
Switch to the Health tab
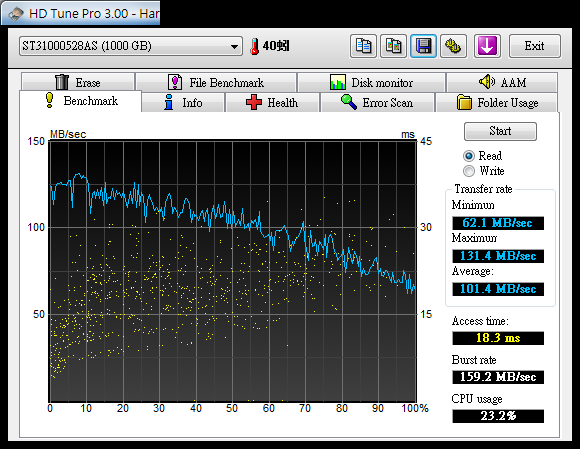(x=272, y=102)
